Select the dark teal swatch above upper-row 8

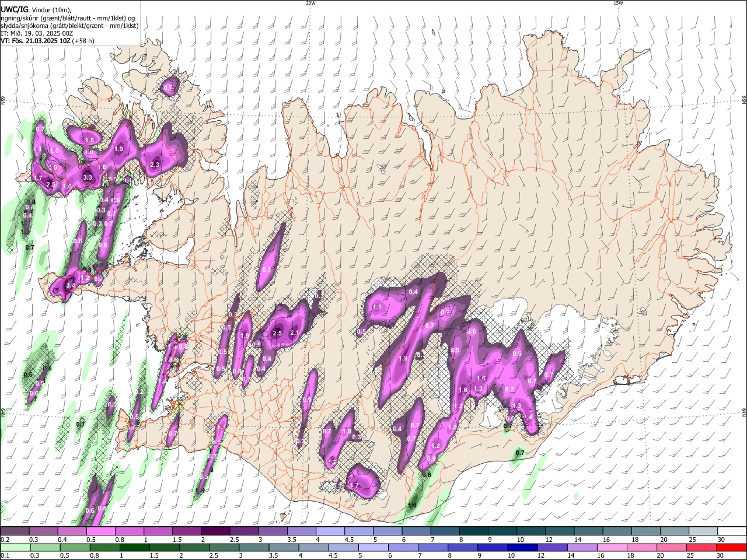coord(474,531)
